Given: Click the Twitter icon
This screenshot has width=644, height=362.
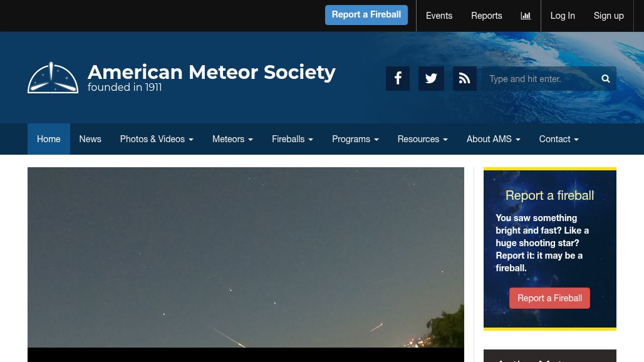Looking at the screenshot, I should tap(431, 78).
